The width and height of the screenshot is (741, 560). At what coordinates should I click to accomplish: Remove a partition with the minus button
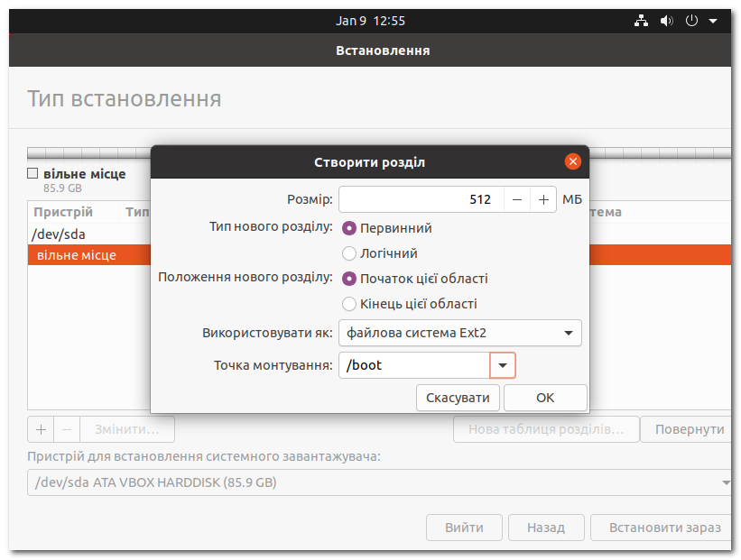point(66,429)
